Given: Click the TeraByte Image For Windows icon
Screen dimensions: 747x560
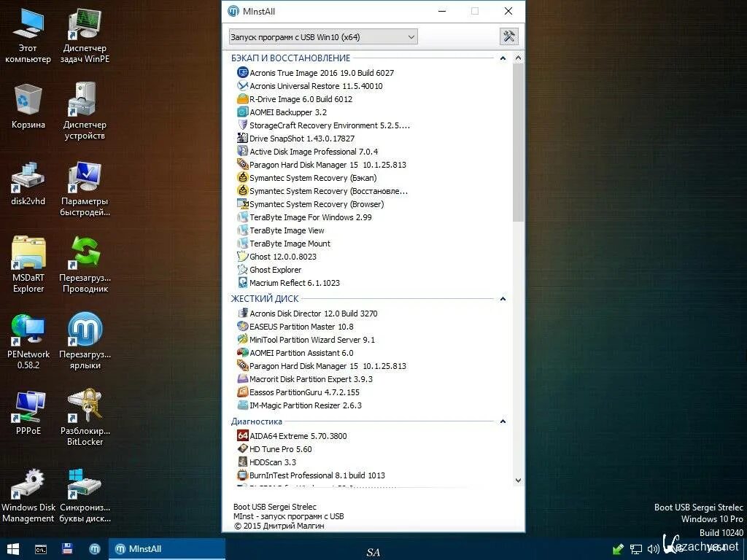Looking at the screenshot, I should coord(242,217).
